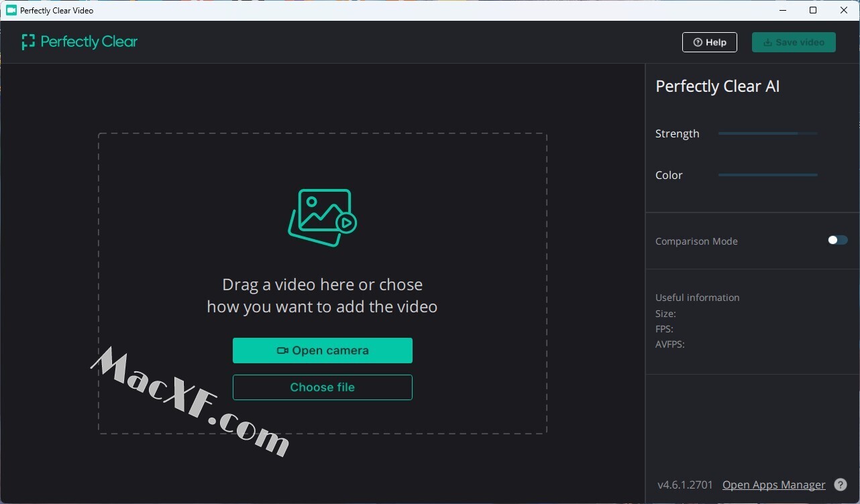Open the Apps Manager link
Image resolution: width=860 pixels, height=504 pixels.
(x=774, y=485)
